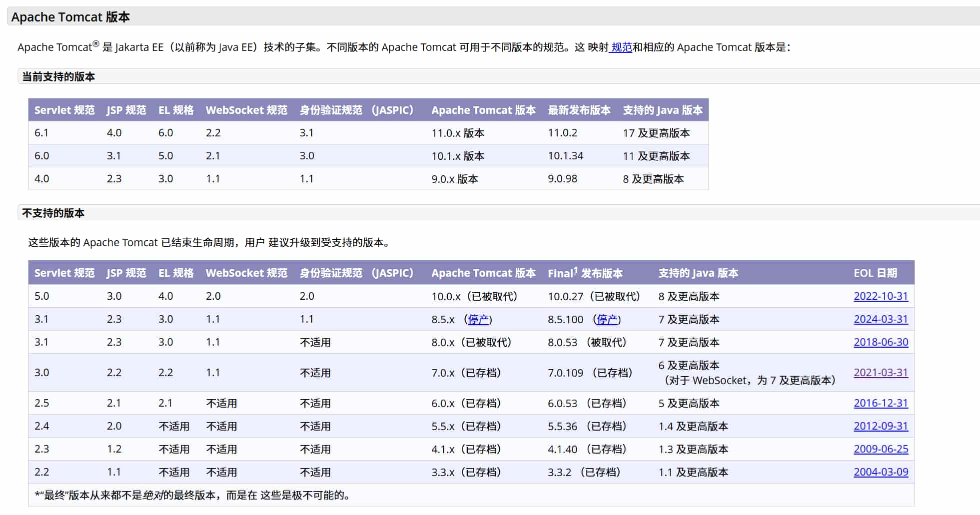Image resolution: width=980 pixels, height=515 pixels.
Task: Click '6 及更高版本' text in 7.0.x row
Action: tap(689, 365)
